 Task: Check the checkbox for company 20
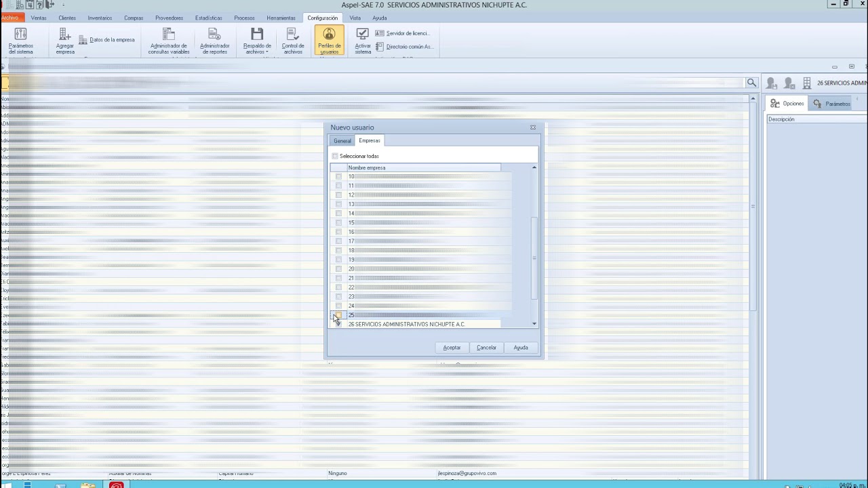coord(338,268)
